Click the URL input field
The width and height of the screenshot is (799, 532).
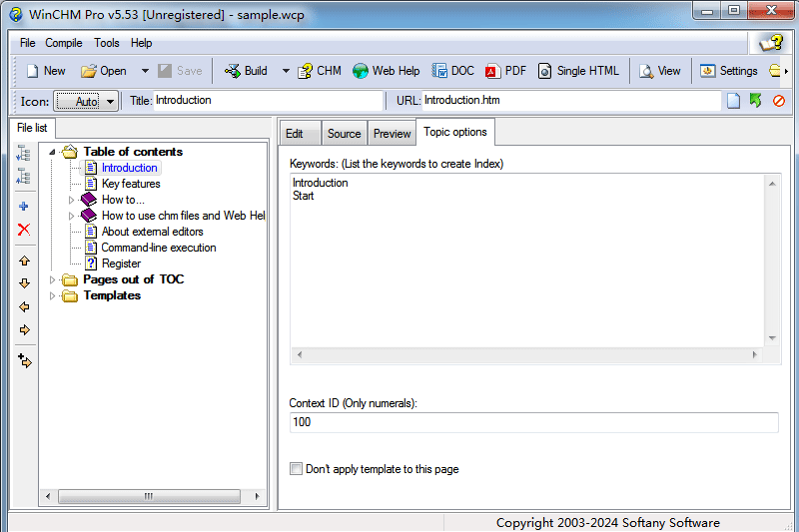[x=571, y=100]
